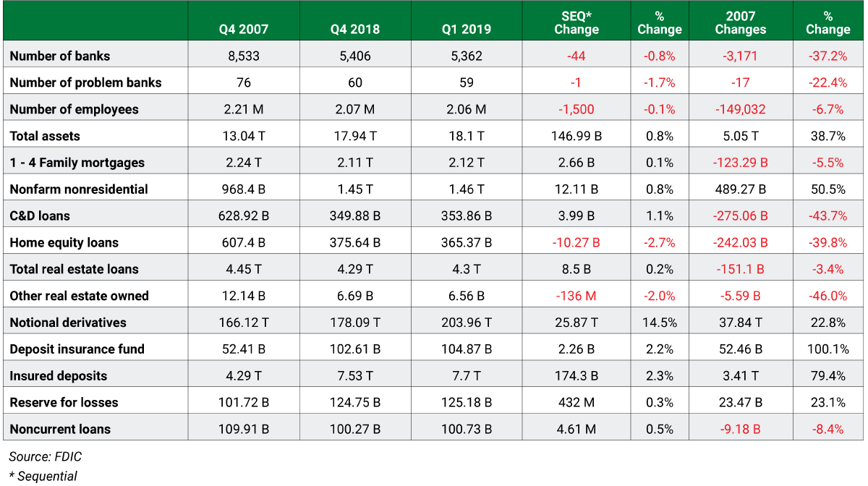
Task: Select the Total assets row label
Action: [x=45, y=136]
